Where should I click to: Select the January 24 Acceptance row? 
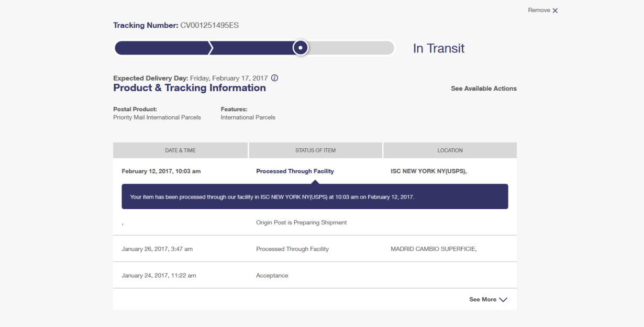point(272,276)
